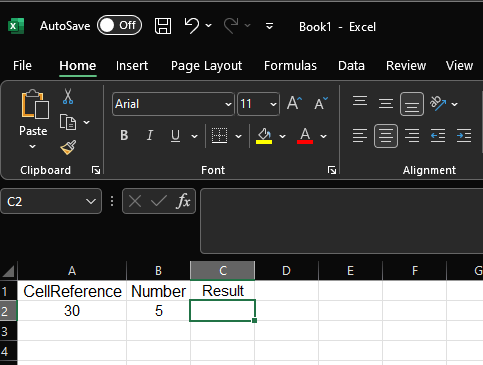Copy selection with the Copy icon

pos(68,122)
